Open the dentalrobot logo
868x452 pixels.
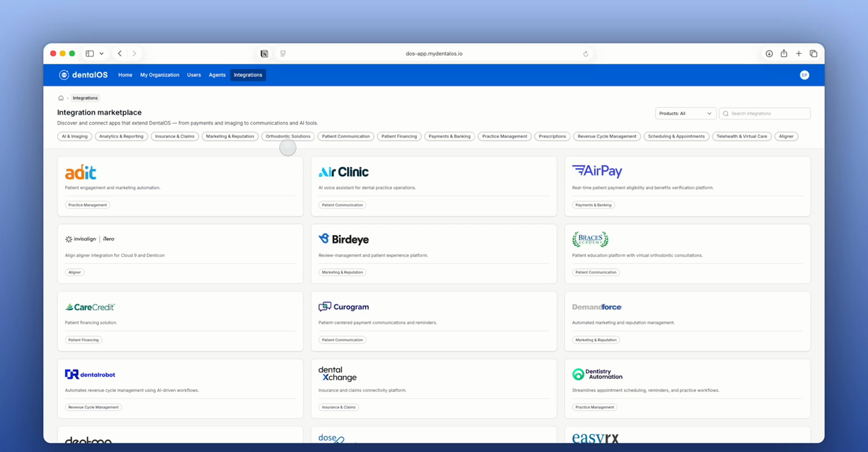90,374
